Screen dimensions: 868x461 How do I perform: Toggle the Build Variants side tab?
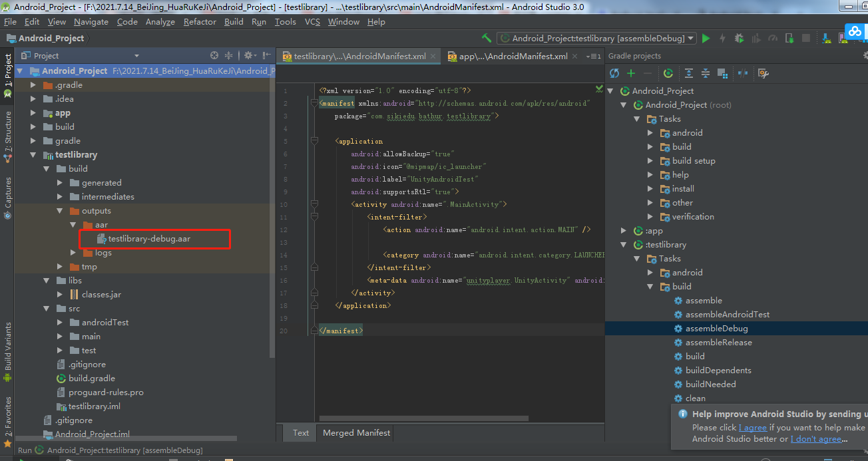coord(7,351)
